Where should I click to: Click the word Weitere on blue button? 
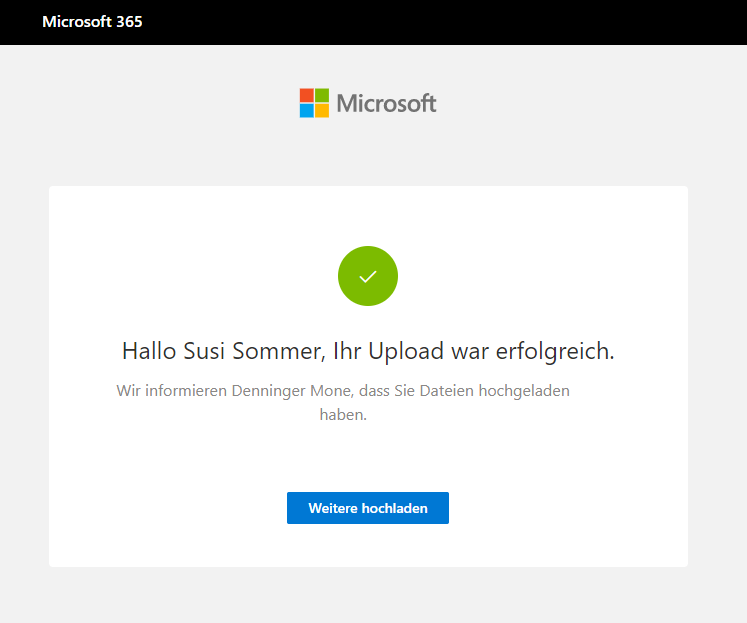point(333,508)
